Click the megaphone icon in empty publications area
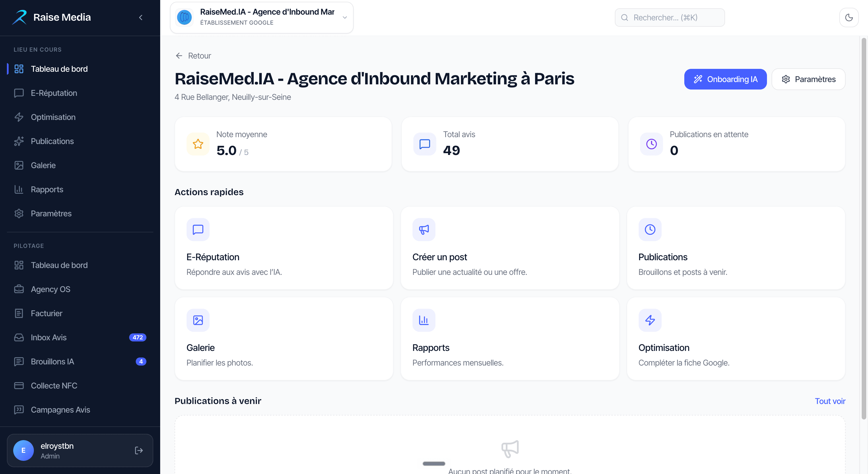The height and width of the screenshot is (474, 868). click(510, 449)
